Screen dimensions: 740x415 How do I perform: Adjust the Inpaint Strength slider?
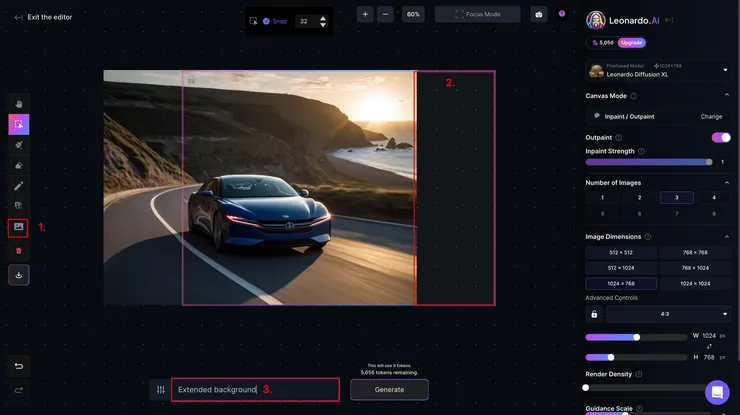click(649, 162)
